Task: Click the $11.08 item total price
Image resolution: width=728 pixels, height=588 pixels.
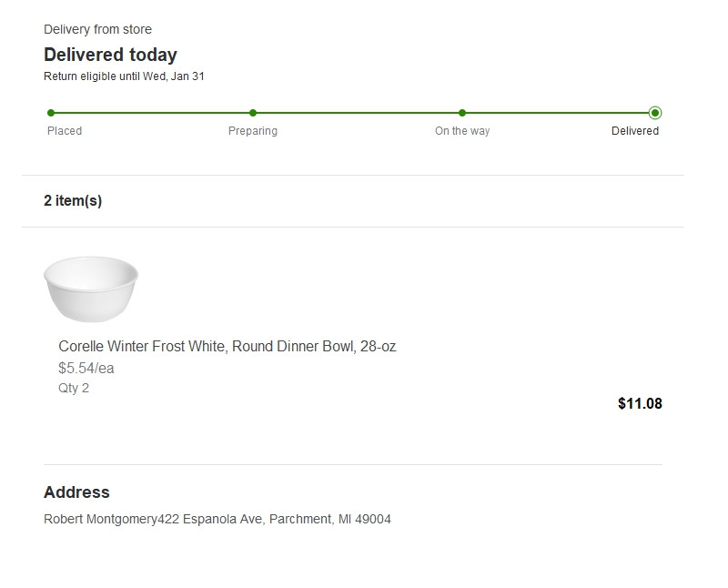Action: click(x=640, y=403)
